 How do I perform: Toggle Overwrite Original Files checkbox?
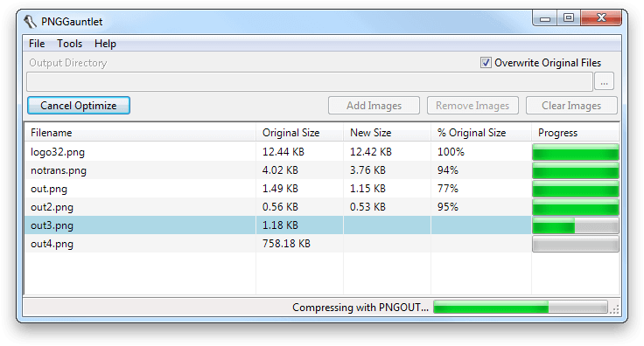point(486,63)
